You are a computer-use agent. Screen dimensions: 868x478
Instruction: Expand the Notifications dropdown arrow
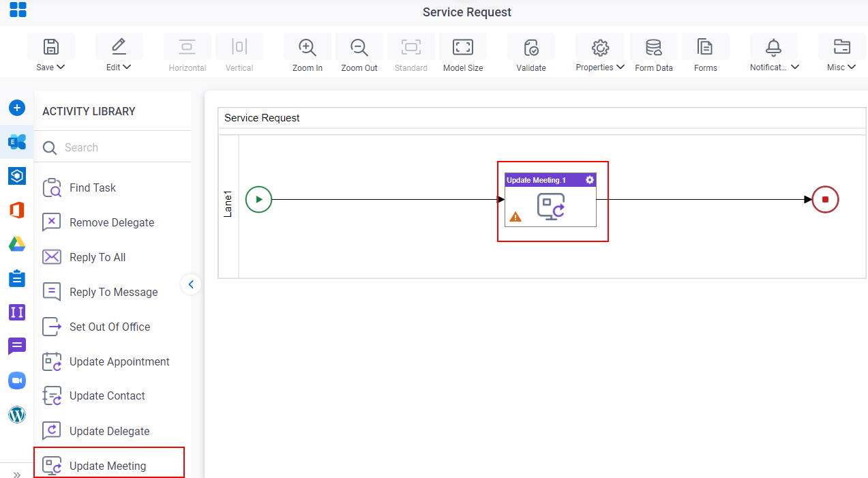point(795,68)
